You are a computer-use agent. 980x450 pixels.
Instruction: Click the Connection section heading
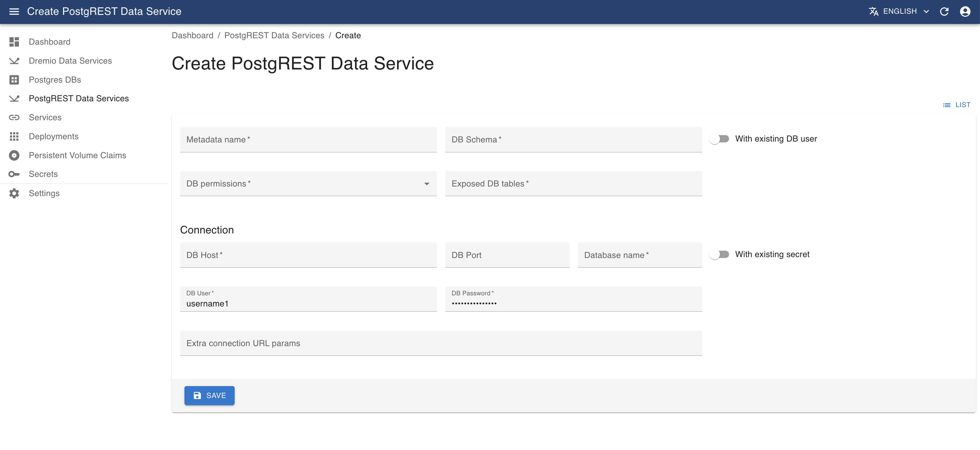(207, 230)
